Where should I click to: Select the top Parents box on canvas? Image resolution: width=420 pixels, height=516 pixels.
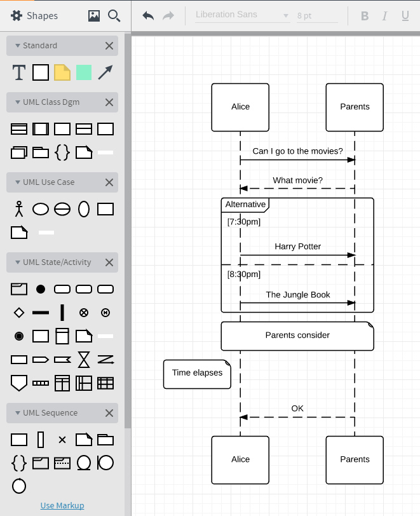coord(355,107)
